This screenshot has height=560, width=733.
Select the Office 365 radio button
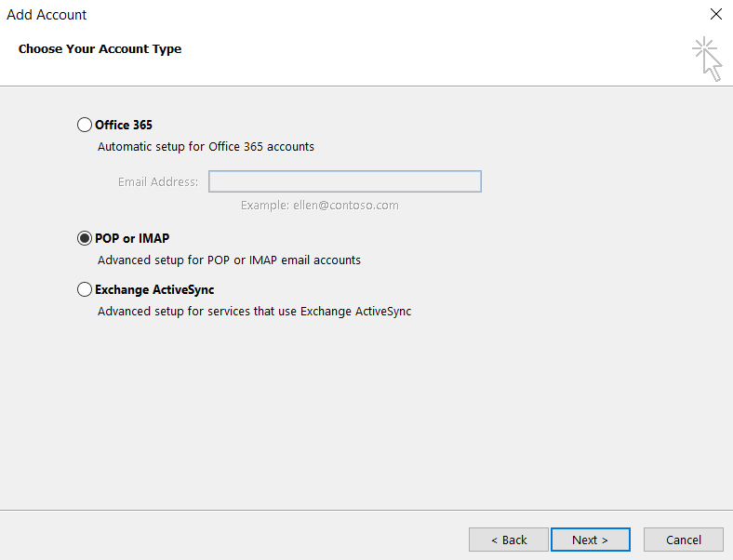(84, 125)
